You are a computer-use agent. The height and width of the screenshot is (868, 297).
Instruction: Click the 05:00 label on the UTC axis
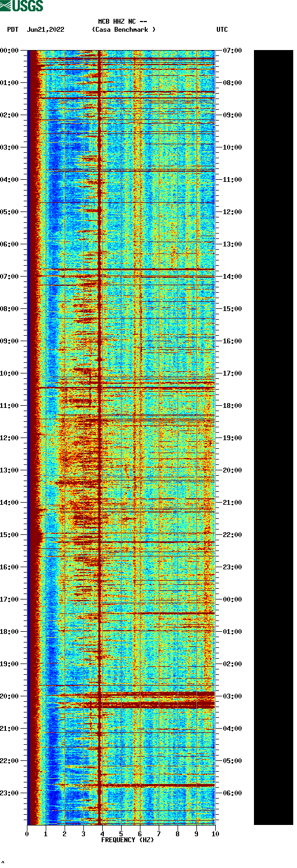click(232, 761)
